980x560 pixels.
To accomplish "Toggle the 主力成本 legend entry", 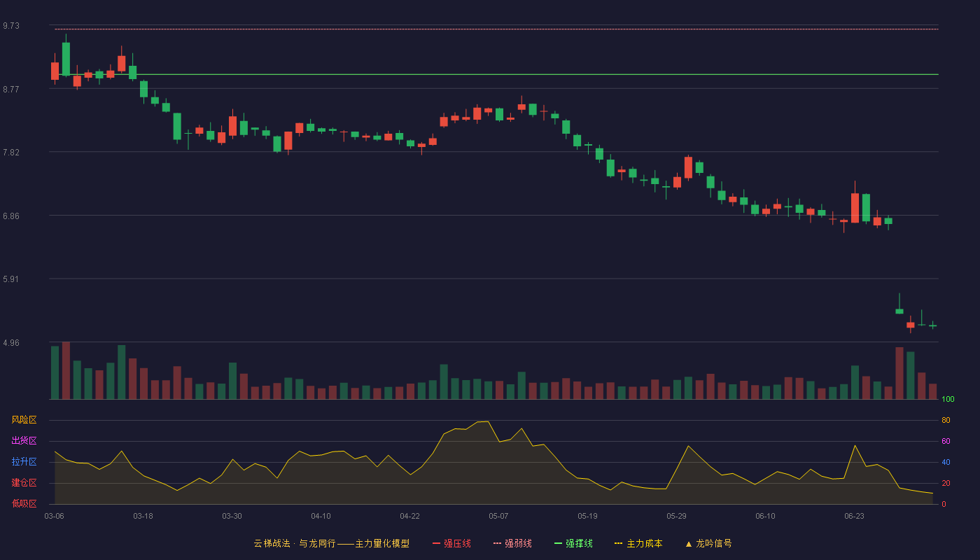I will pos(638,543).
